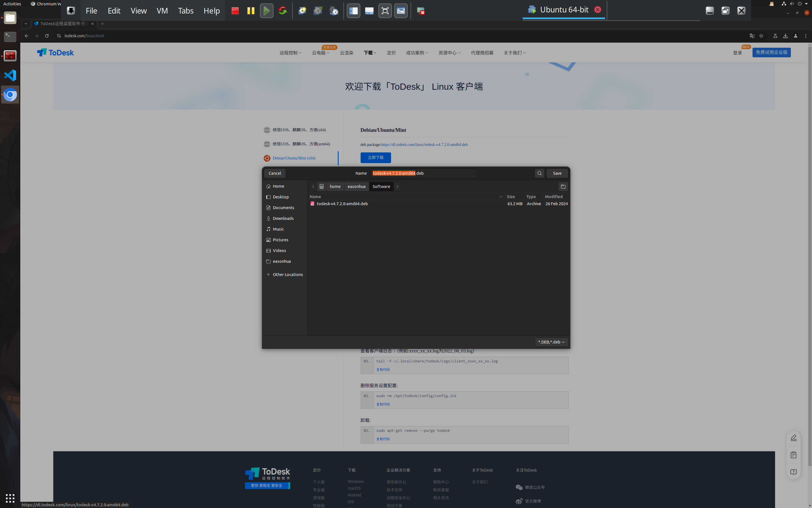Open the VMware VM menu
This screenshot has height=508, width=812.
coord(162,11)
